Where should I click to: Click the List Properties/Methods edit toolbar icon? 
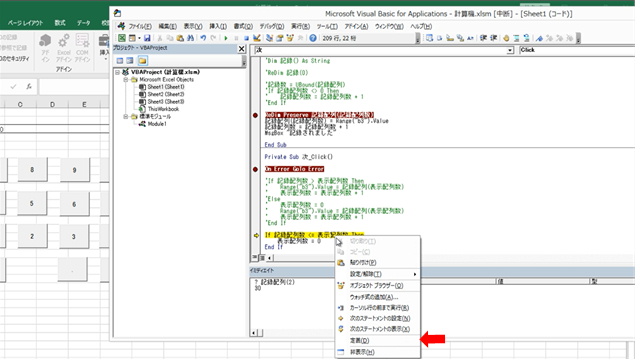[430, 38]
